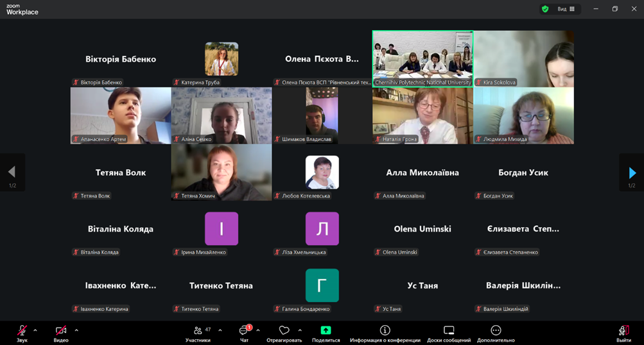644x345 pixels.
Task: Go to previous page of participants
Action: pyautogui.click(x=12, y=172)
